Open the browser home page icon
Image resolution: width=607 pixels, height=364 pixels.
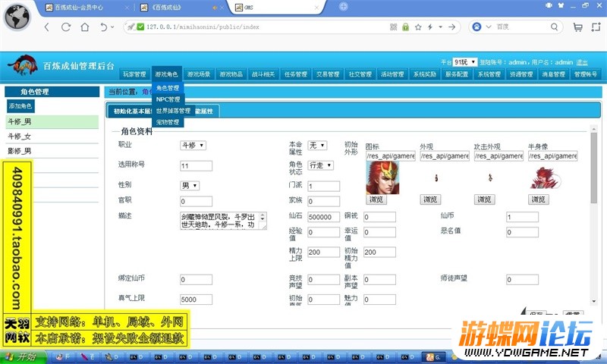[x=85, y=27]
